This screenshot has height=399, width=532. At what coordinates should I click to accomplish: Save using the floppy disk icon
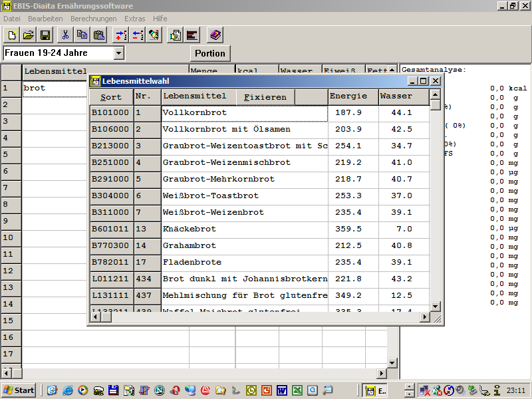(x=45, y=35)
